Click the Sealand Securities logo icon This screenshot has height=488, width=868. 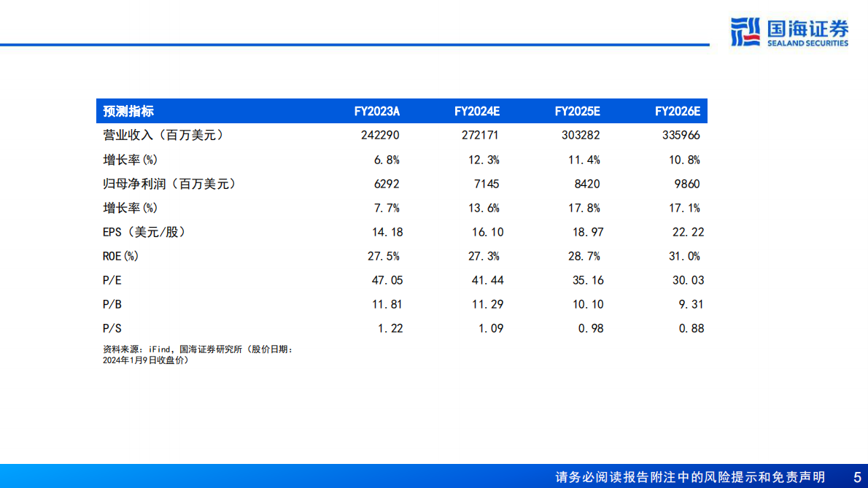pyautogui.click(x=745, y=29)
